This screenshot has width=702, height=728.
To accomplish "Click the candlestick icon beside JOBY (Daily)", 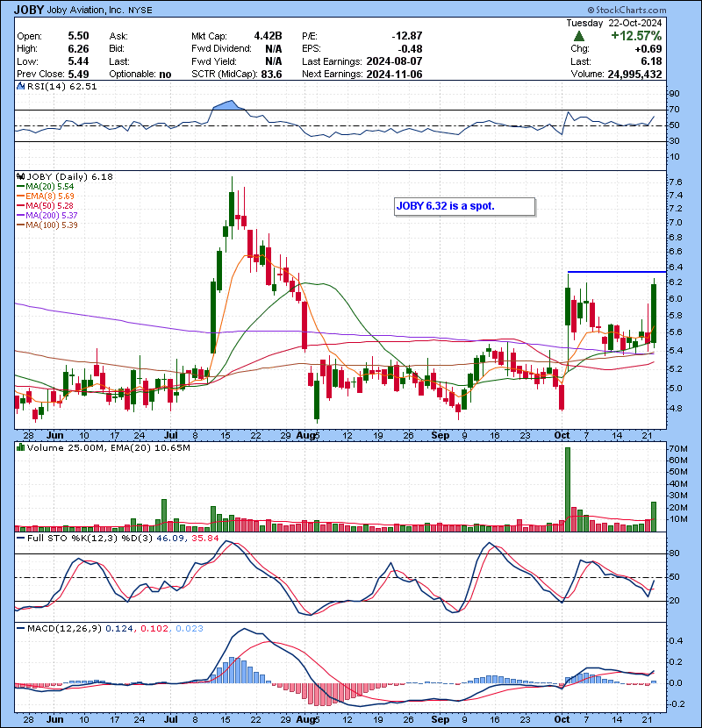I will pos(20,176).
